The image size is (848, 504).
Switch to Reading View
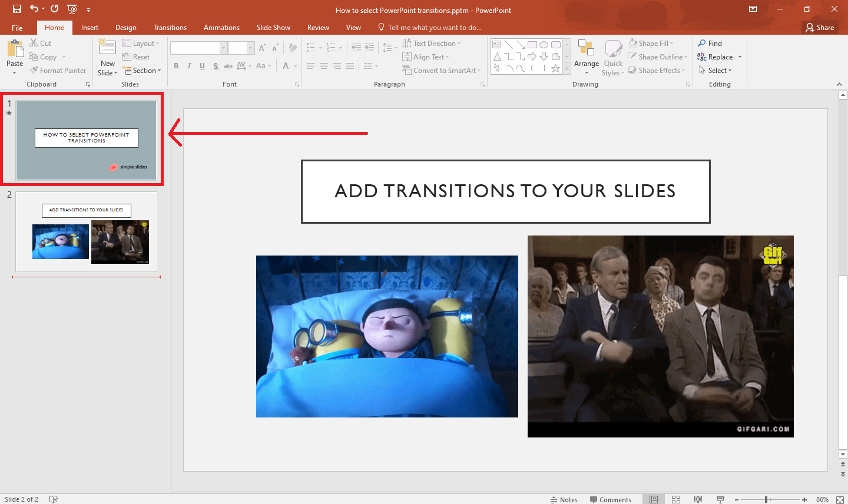[698, 499]
